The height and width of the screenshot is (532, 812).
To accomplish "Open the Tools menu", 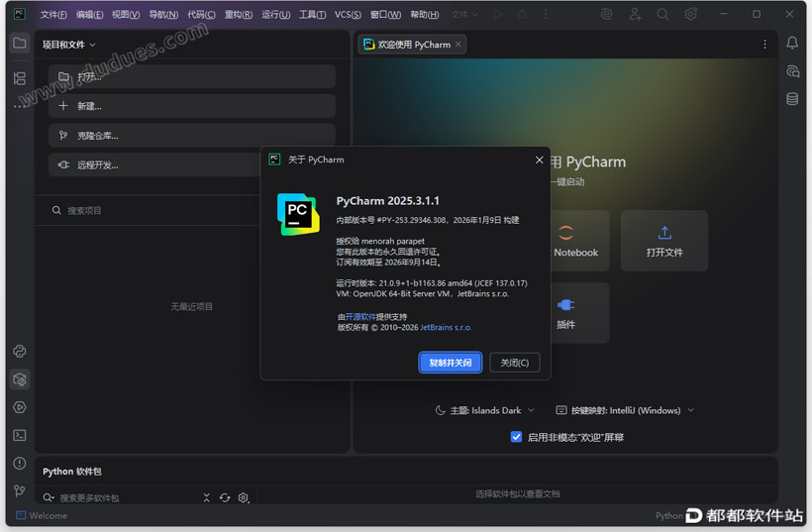I will (312, 15).
